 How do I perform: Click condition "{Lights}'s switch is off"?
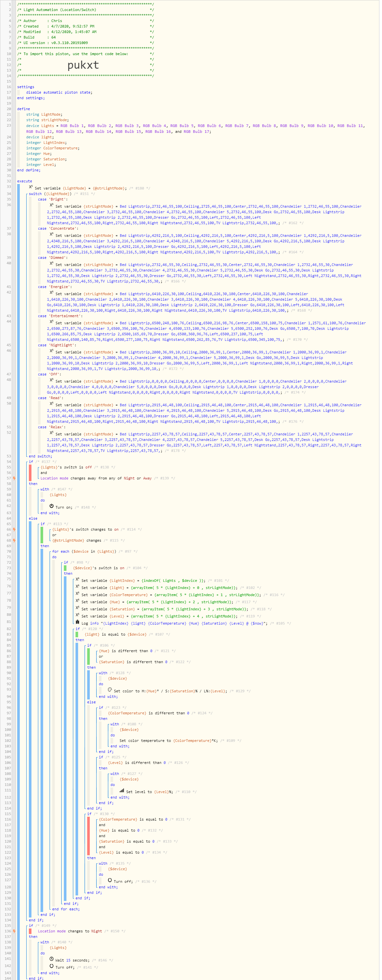point(66,467)
